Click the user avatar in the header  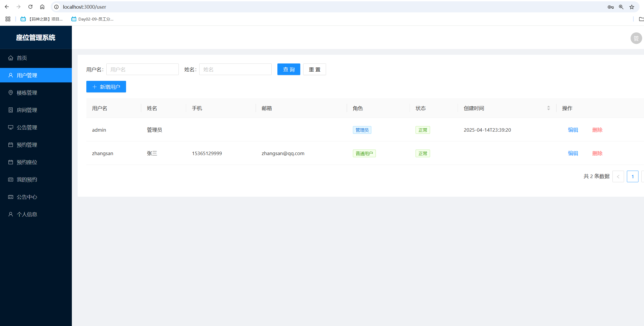pos(636,38)
